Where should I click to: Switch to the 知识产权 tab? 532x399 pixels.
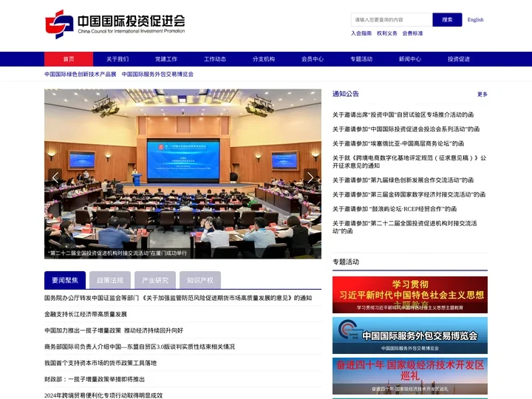(200, 280)
